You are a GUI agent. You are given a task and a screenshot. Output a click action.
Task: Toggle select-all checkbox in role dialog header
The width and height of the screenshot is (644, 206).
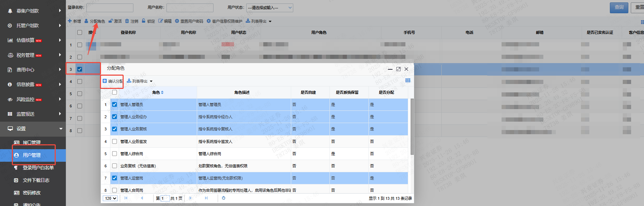(x=114, y=92)
